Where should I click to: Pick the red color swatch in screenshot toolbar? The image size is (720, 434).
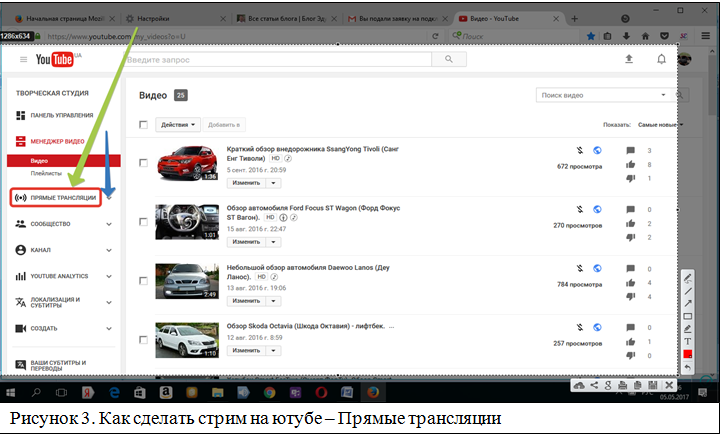point(687,354)
